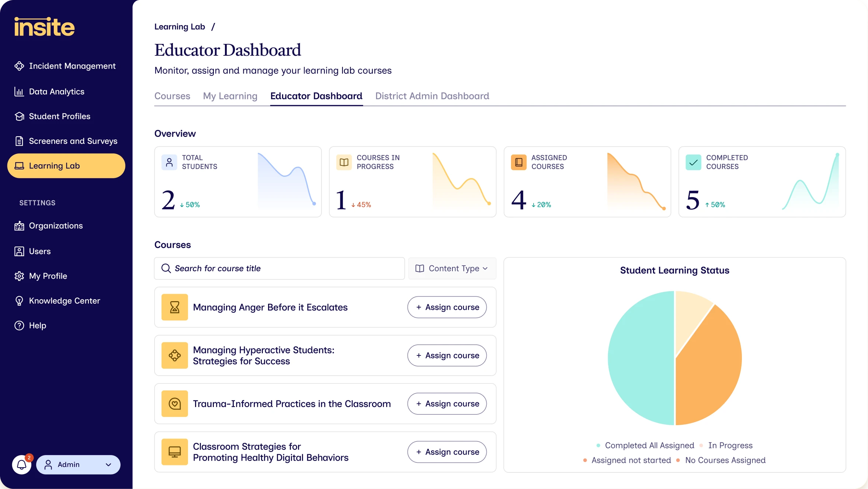Click the hourglass icon for Managing Anger course
This screenshot has width=868, height=489.
(175, 307)
